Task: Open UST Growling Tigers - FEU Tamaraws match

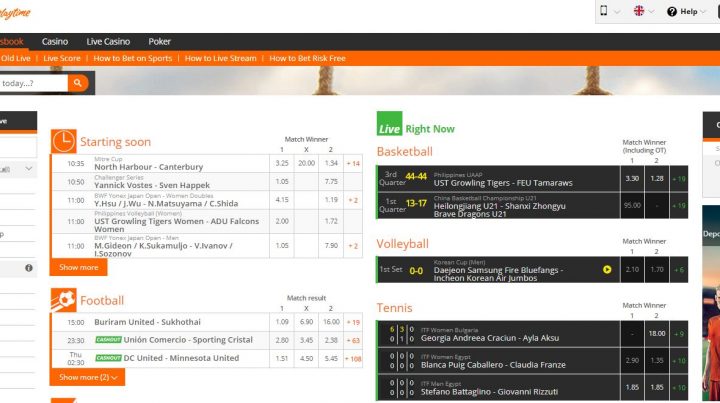Action: [503, 183]
